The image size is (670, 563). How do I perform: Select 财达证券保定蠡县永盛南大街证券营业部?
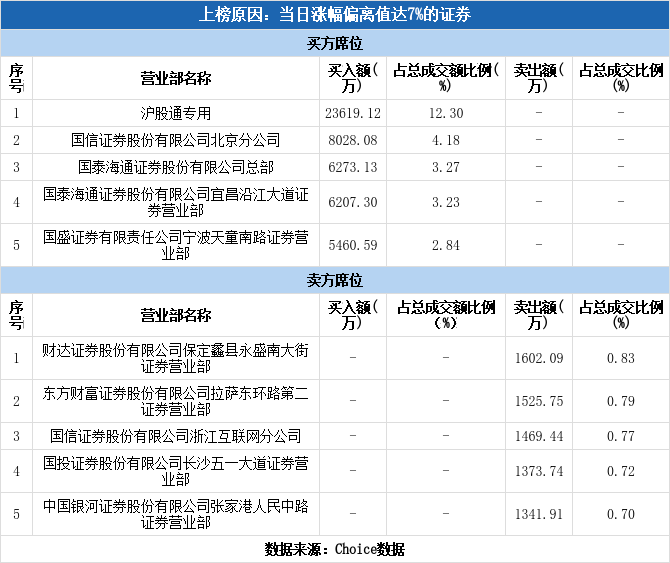point(176,358)
